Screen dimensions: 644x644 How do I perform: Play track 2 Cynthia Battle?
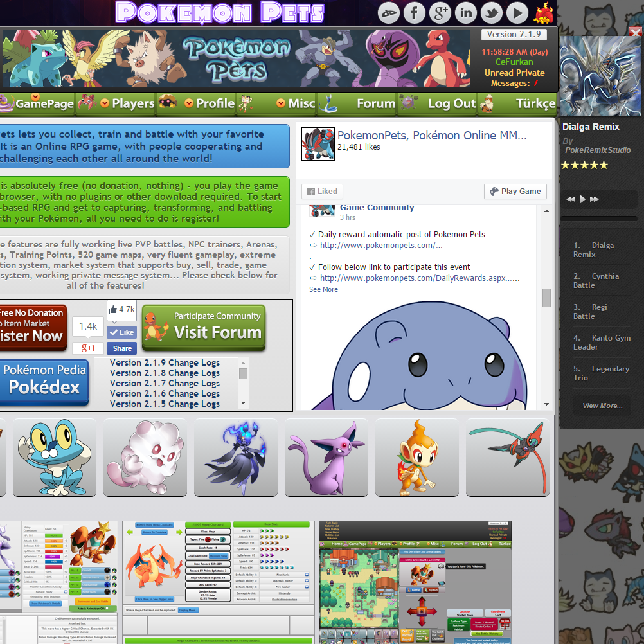[x=602, y=280]
